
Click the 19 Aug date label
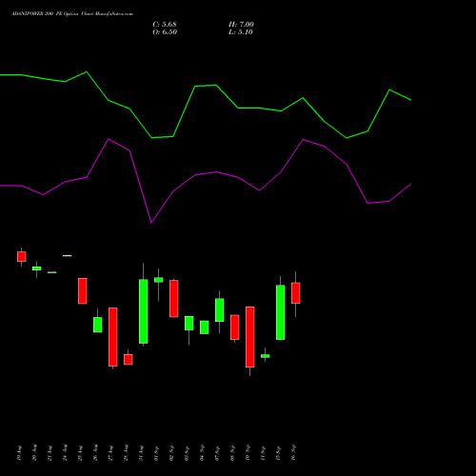pyautogui.click(x=19, y=453)
